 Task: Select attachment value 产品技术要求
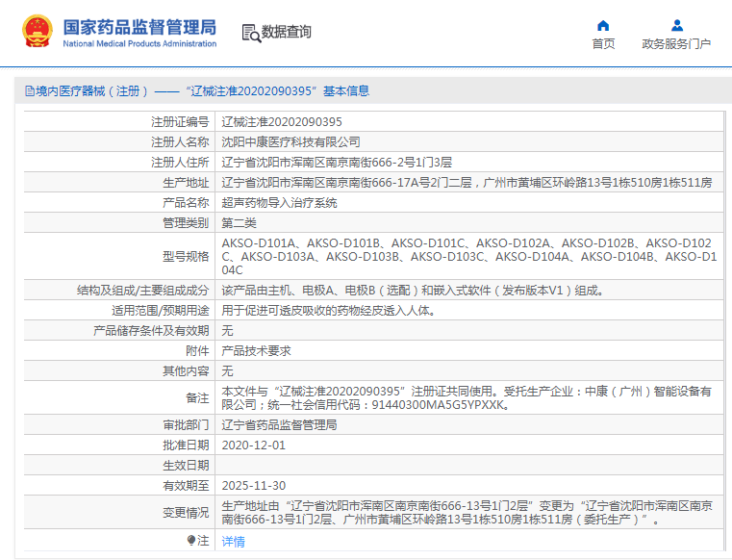(256, 351)
